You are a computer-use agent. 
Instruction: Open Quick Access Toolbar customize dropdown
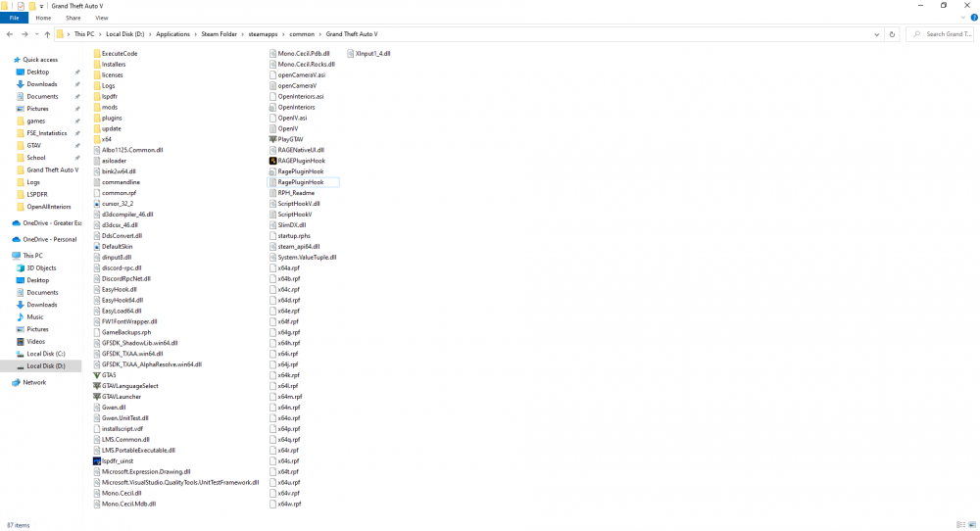(x=42, y=6)
